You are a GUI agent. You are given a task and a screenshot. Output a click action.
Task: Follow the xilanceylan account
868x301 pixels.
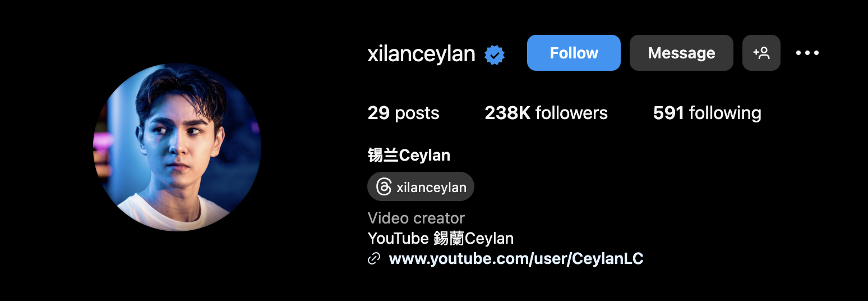[x=574, y=53]
